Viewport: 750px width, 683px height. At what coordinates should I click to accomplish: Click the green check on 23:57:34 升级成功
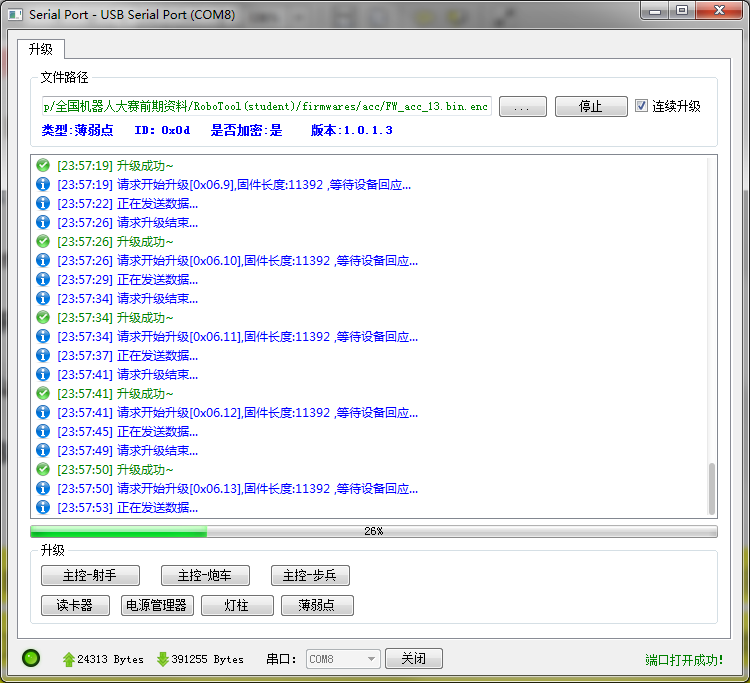43,317
